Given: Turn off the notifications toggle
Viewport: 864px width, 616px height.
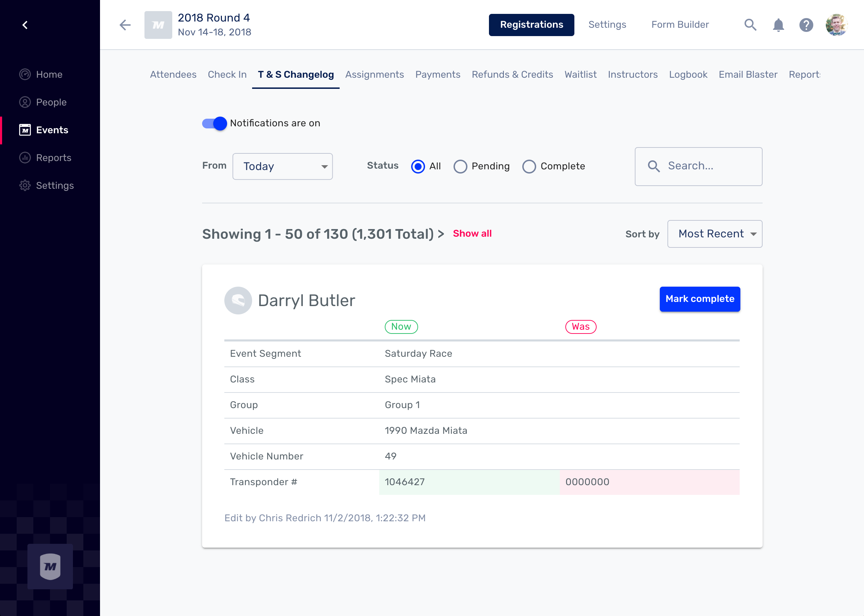Looking at the screenshot, I should click(214, 123).
